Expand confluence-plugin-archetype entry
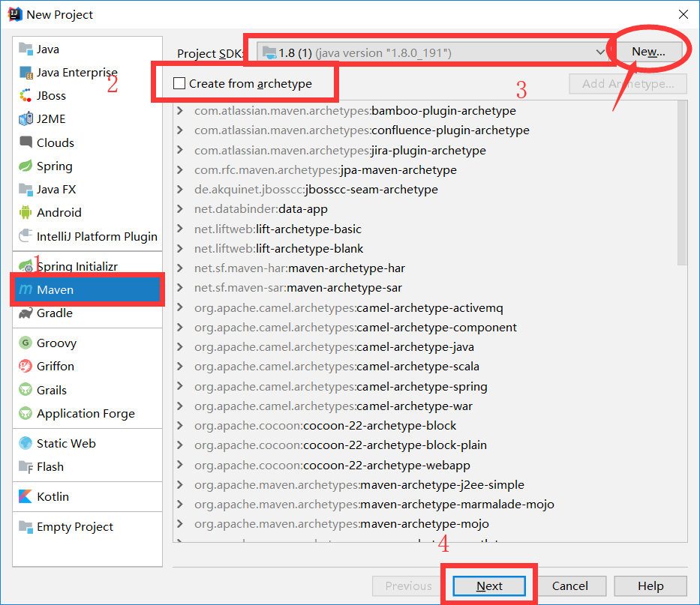 [x=180, y=130]
